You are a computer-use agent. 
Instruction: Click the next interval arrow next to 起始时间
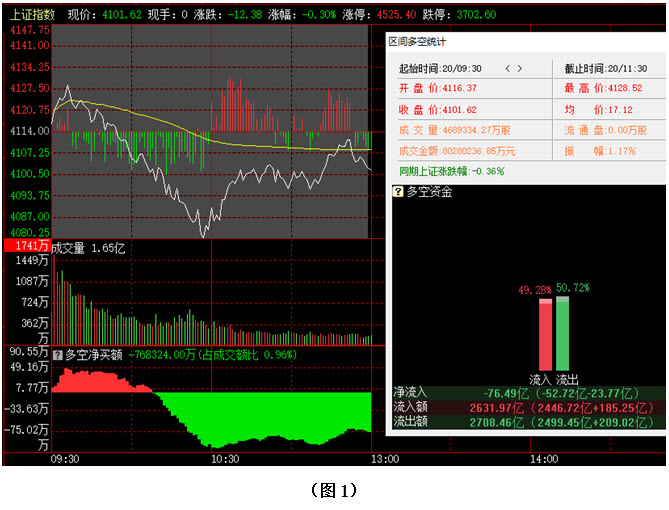520,68
